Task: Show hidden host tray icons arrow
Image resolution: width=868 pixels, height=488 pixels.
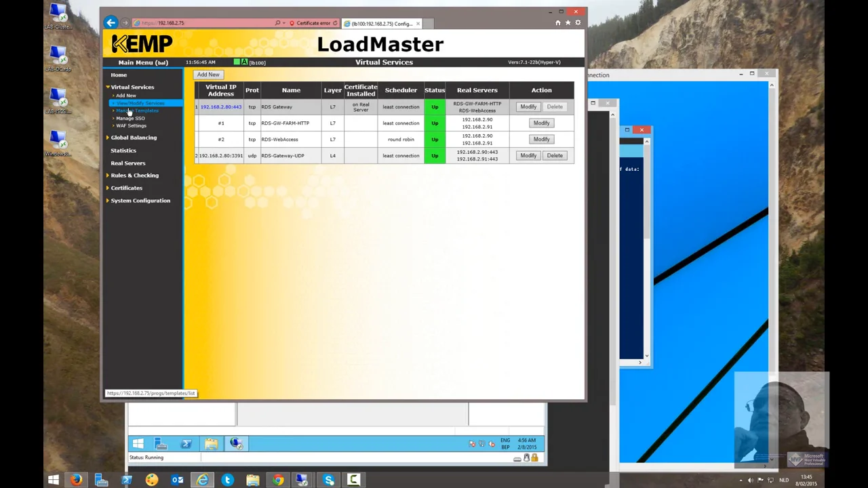Action: [x=741, y=481]
